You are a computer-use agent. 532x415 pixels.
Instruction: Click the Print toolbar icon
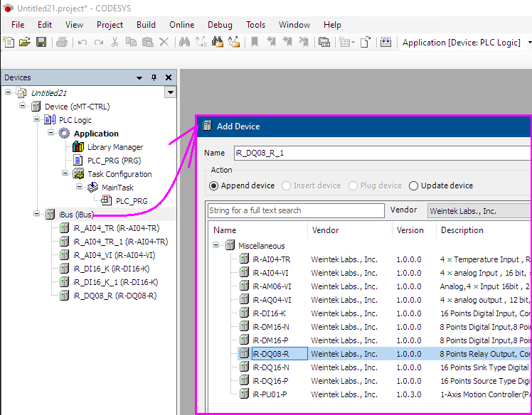coord(62,43)
